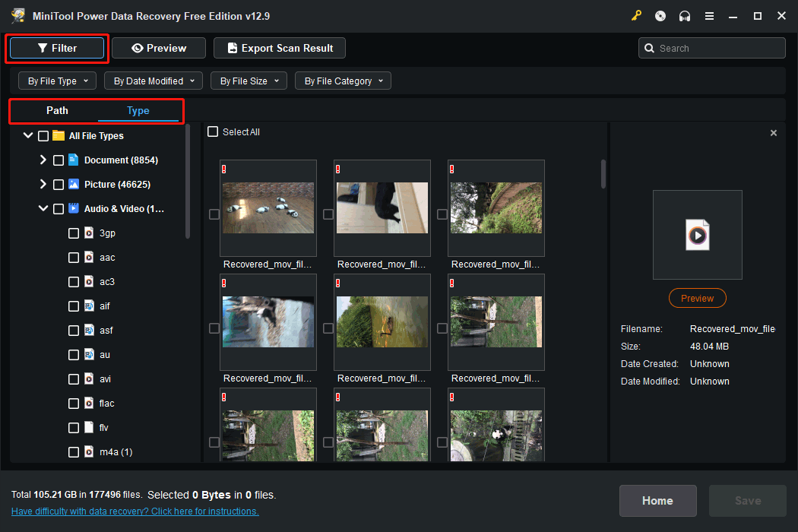Tick the m4a (1) checkbox
The height and width of the screenshot is (532, 798).
74,452
